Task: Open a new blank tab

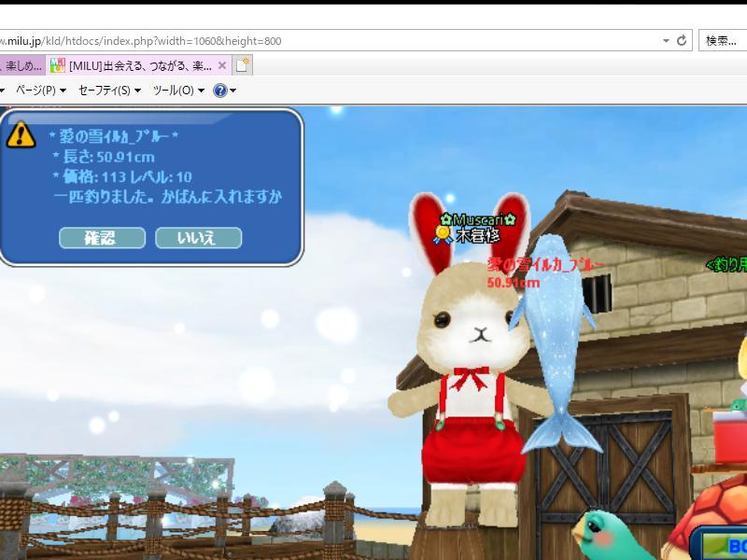Action: pos(242,65)
